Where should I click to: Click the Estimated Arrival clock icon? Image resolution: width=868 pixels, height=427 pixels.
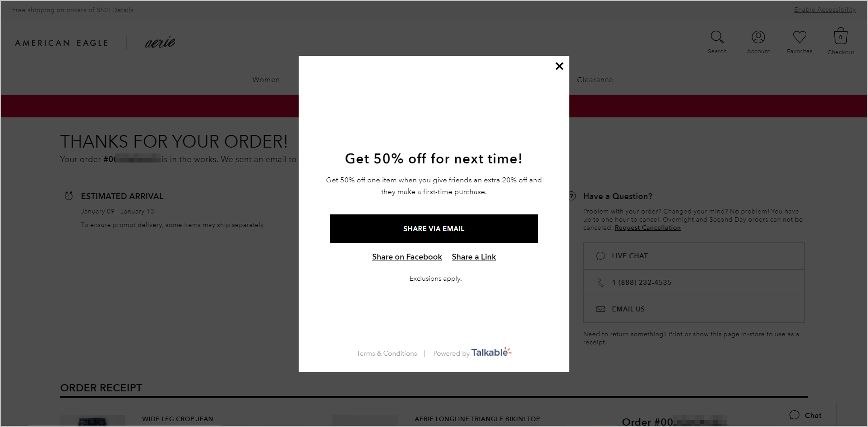point(69,195)
